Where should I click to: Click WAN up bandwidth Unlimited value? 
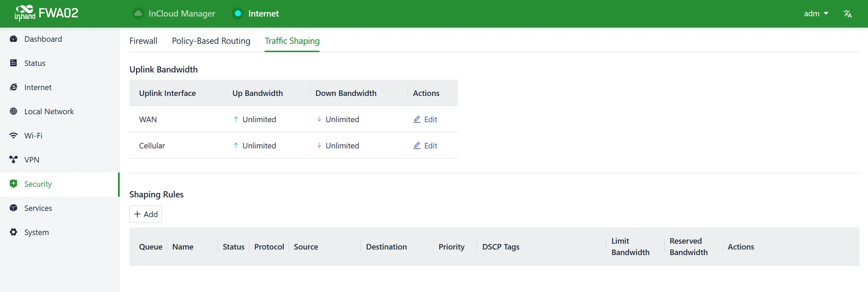pyautogui.click(x=259, y=120)
